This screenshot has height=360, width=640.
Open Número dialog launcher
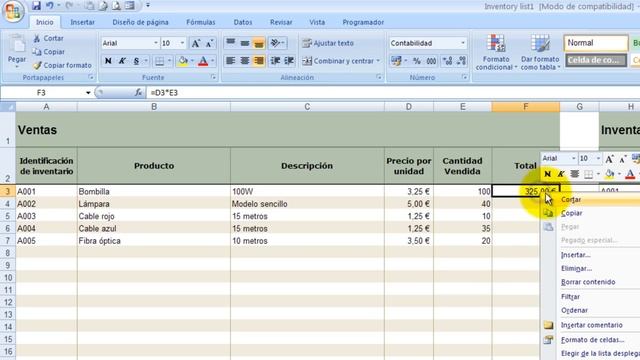464,77
